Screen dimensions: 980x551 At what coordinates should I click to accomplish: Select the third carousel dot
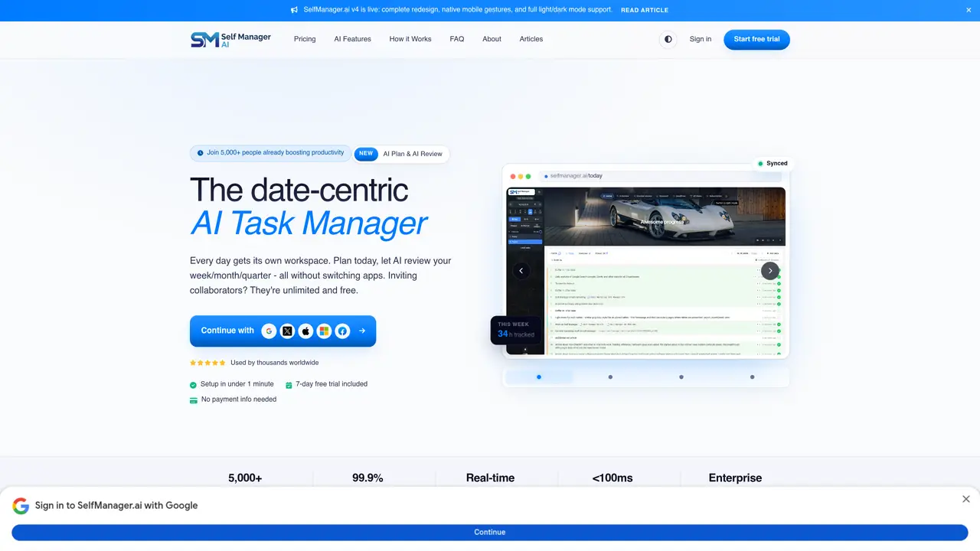pos(681,377)
